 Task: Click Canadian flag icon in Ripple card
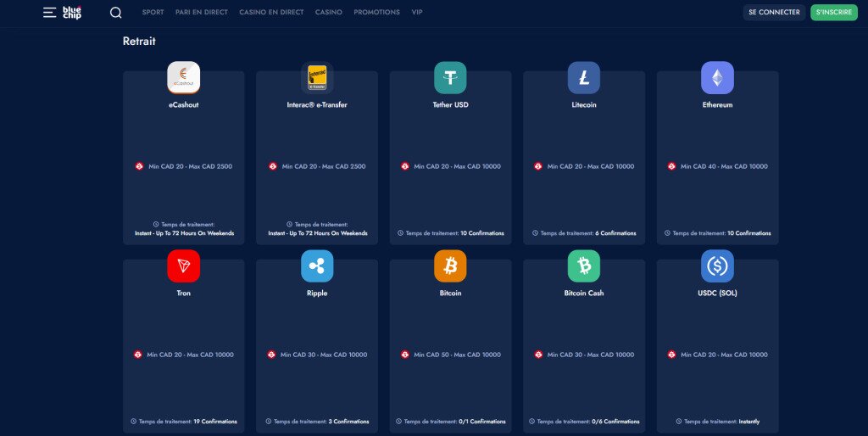click(271, 355)
